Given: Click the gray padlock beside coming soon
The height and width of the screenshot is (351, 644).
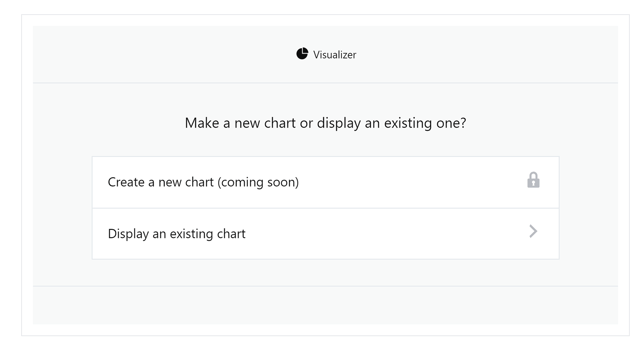Looking at the screenshot, I should click(x=533, y=180).
